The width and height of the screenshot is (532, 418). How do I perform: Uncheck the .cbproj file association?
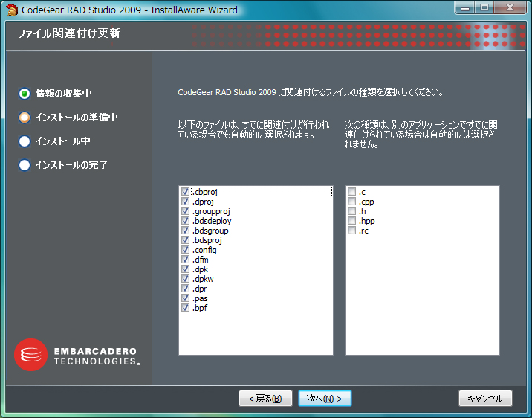click(185, 191)
